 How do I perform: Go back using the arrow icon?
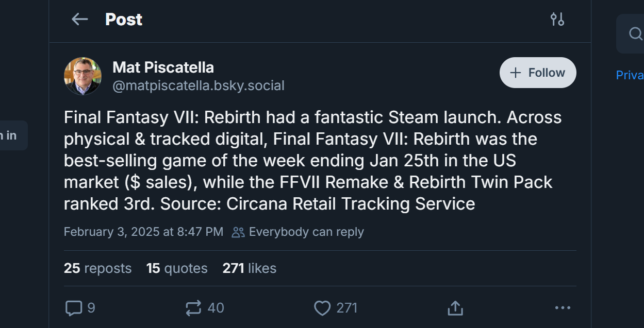pyautogui.click(x=79, y=20)
